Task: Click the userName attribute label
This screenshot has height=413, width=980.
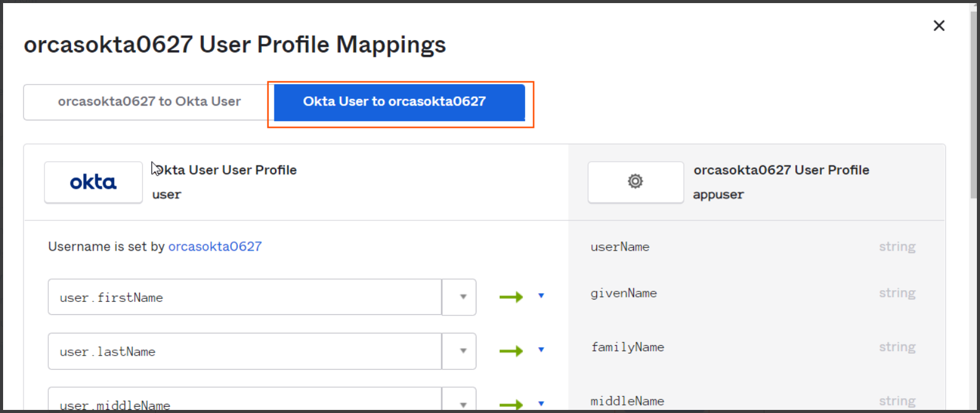Action: click(620, 247)
